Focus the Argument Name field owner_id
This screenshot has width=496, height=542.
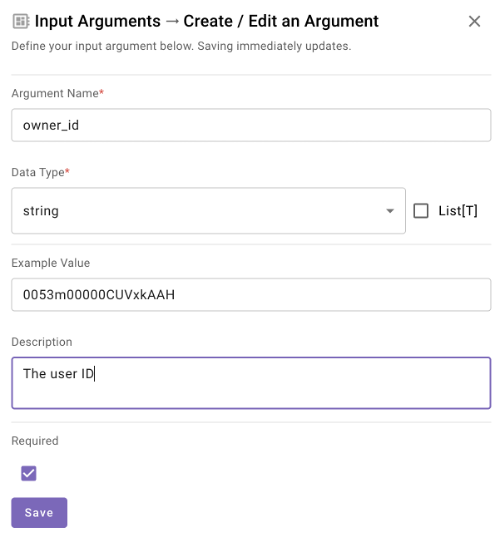251,125
